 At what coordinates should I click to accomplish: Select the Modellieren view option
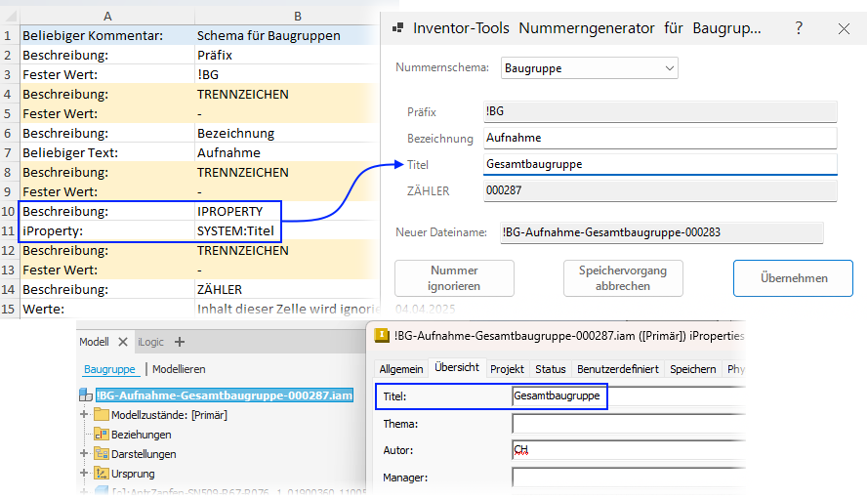coord(179,369)
